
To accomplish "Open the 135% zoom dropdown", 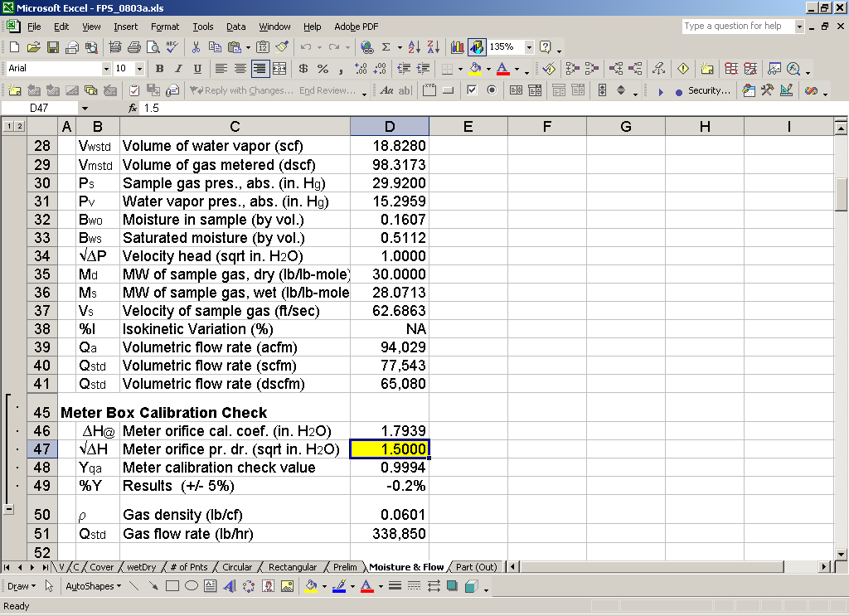I will [529, 47].
